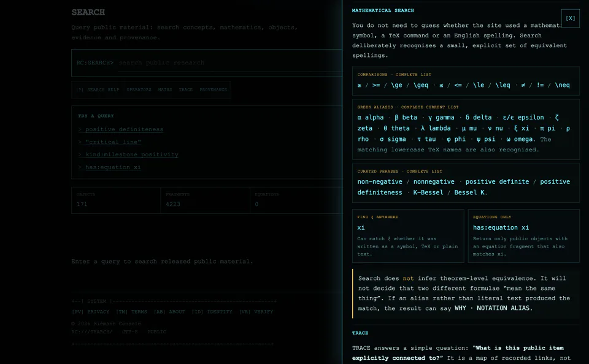The height and width of the screenshot is (364, 589).
Task: Open the Terms footer link
Action: (x=131, y=311)
